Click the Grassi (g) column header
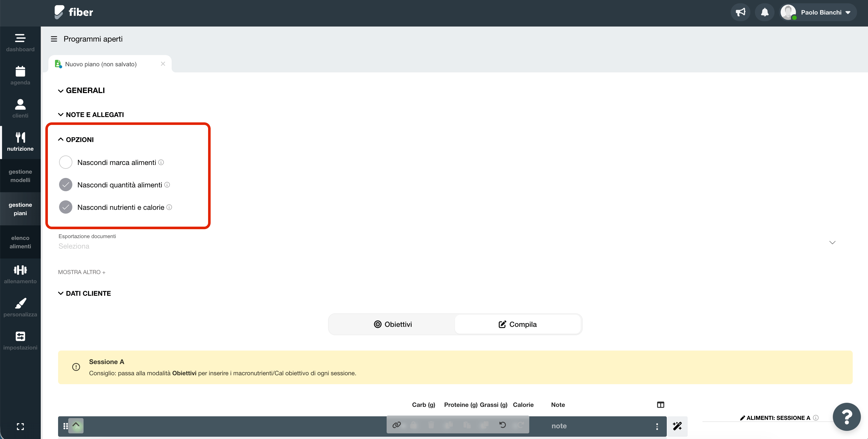Screen dimensions: 868x439 pyautogui.click(x=494, y=405)
